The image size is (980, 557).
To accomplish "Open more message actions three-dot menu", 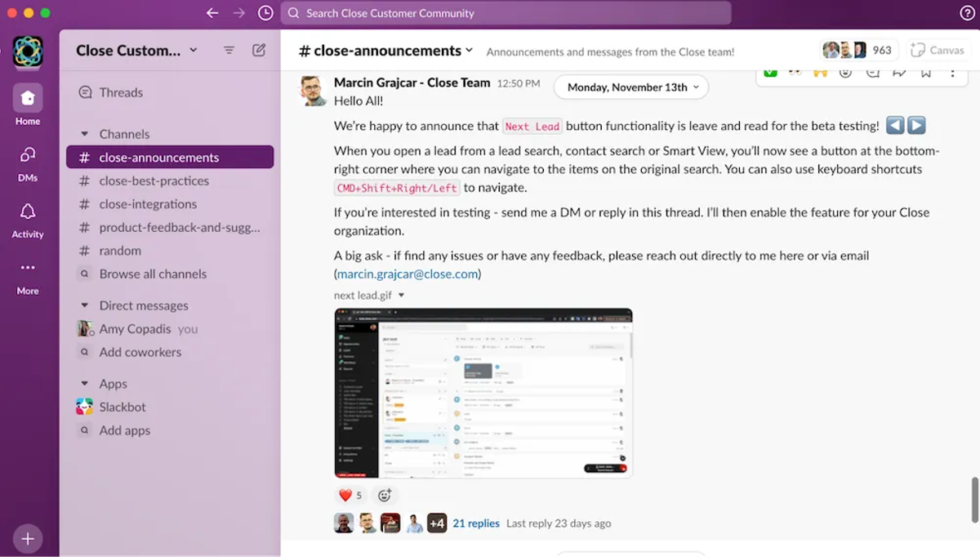I will coord(952,72).
